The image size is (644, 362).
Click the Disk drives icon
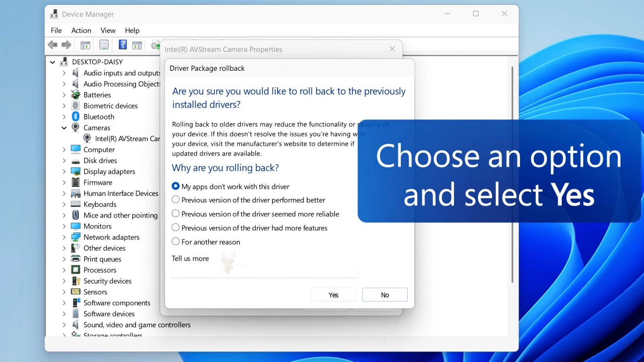coord(76,161)
